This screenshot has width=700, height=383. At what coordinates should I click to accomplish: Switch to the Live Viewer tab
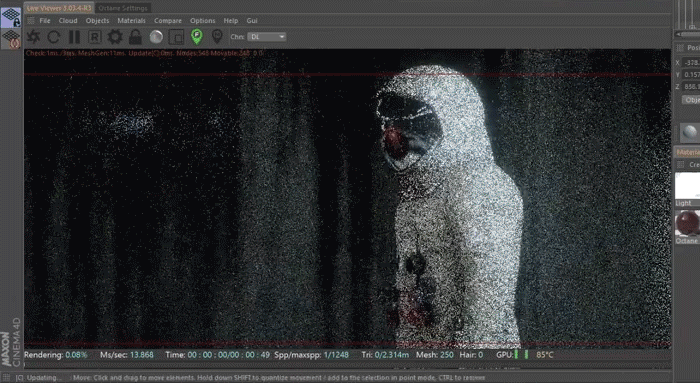click(58, 8)
